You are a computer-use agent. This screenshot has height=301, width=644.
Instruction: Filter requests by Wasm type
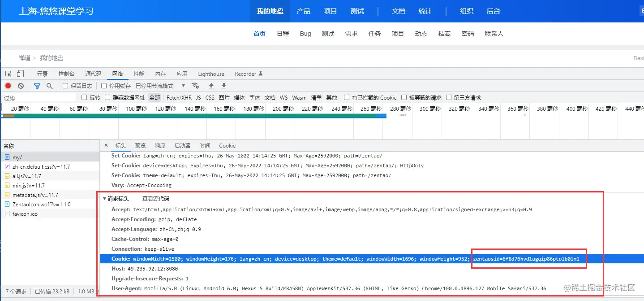[299, 97]
